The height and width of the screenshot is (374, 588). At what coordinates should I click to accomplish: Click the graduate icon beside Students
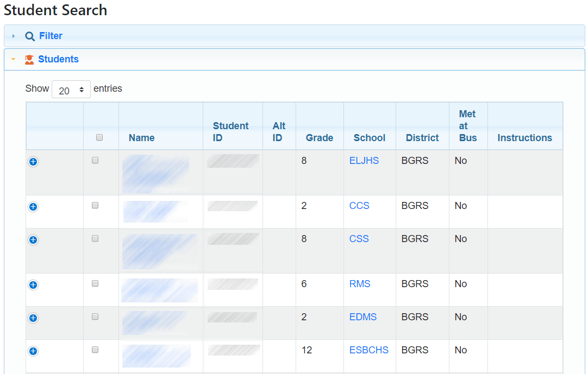click(x=29, y=60)
